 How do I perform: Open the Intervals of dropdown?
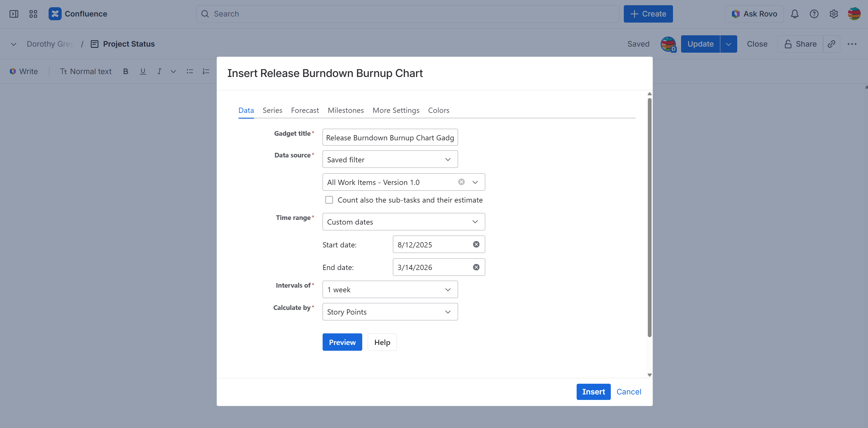pos(390,289)
